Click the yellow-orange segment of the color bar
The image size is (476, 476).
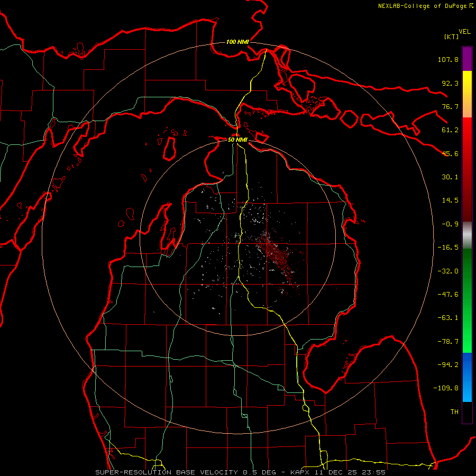[x=467, y=94]
